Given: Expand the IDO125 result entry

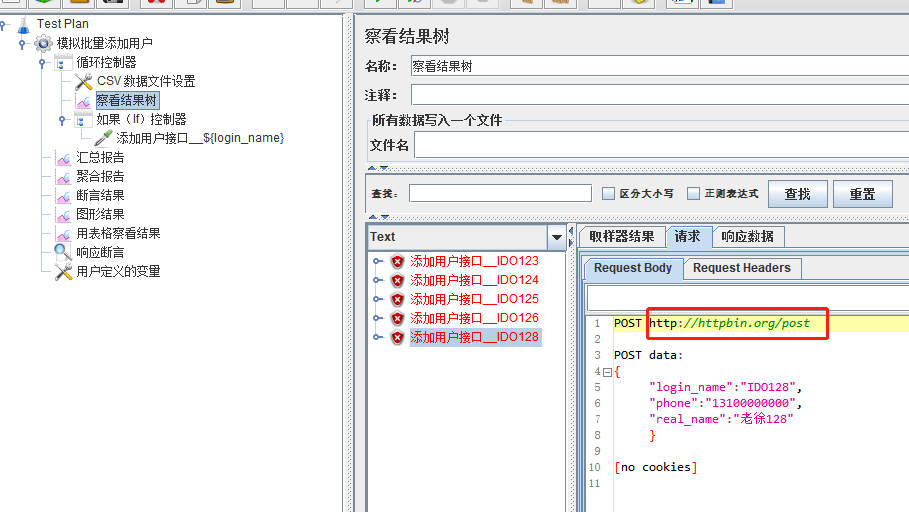Looking at the screenshot, I should tap(377, 299).
